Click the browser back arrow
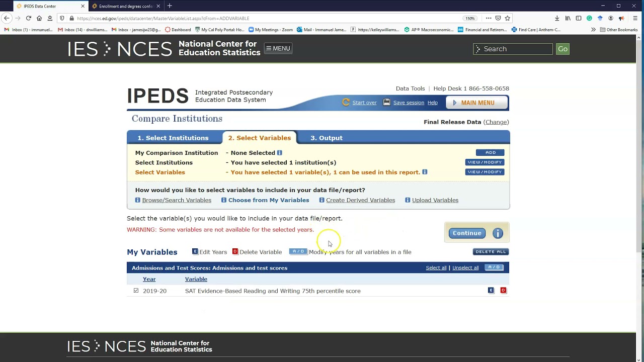Screen dimensions: 644x362 (x=7, y=18)
